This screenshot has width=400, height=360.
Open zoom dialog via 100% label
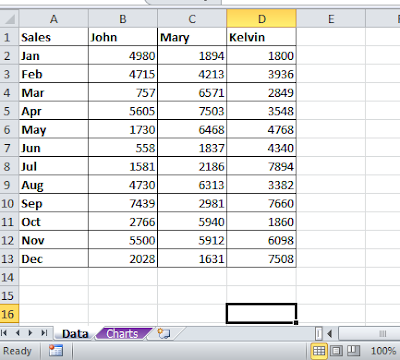click(383, 351)
